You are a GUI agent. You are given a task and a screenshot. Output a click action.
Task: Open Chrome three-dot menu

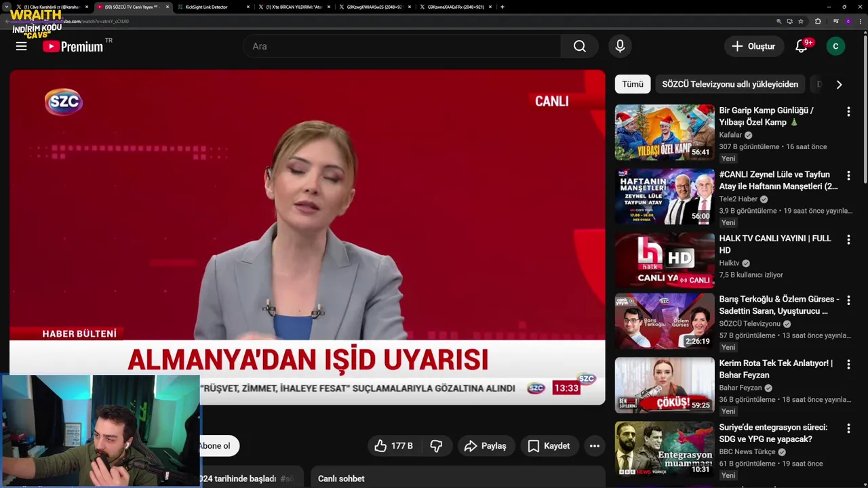pos(859,21)
